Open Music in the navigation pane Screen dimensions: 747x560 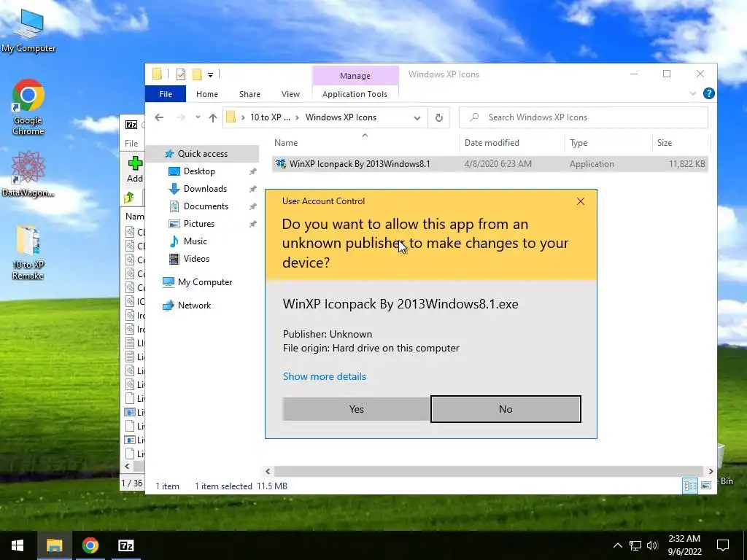196,241
